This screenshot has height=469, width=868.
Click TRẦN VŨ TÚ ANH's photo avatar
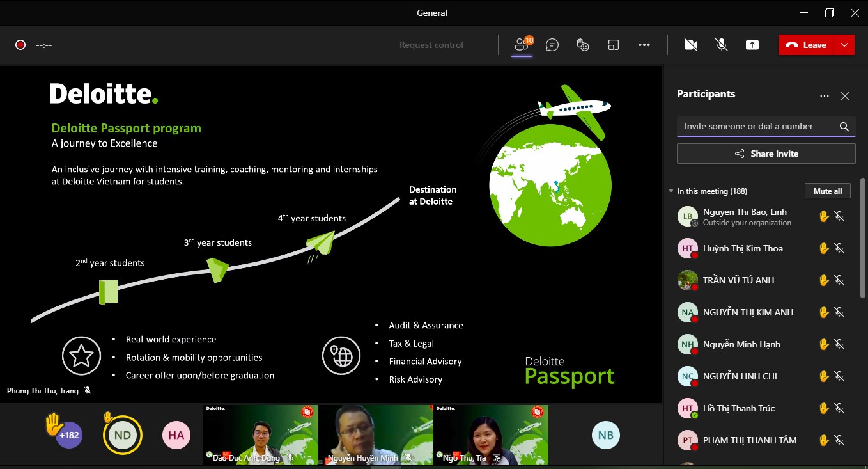687,280
